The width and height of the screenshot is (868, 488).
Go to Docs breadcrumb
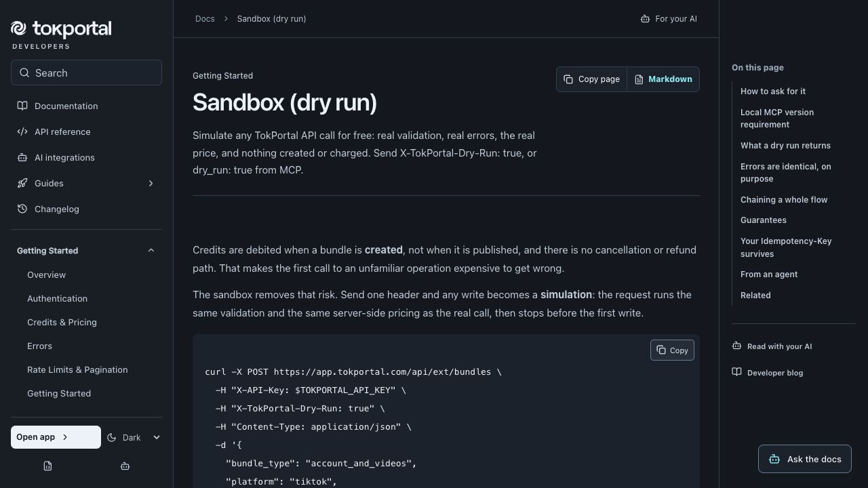tap(205, 19)
